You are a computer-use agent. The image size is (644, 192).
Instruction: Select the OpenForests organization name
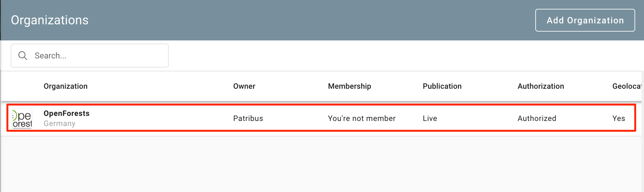pyautogui.click(x=66, y=113)
